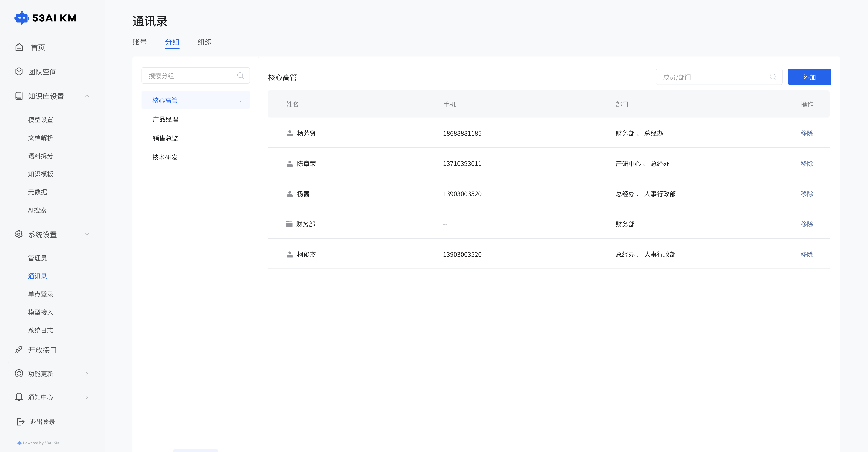Click the 团队空间 cube icon
This screenshot has height=452, width=868.
[19, 71]
